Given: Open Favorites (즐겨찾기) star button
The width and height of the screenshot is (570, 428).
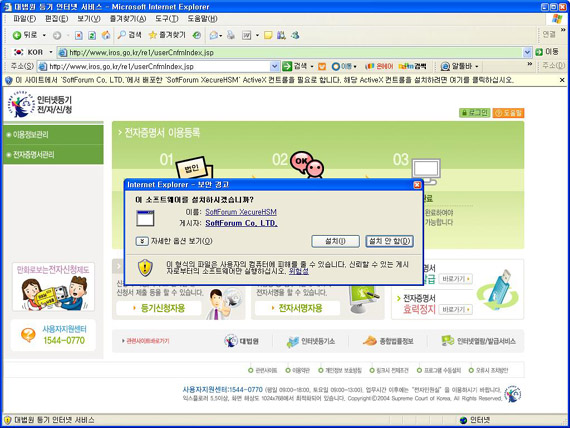Looking at the screenshot, I should [x=167, y=35].
